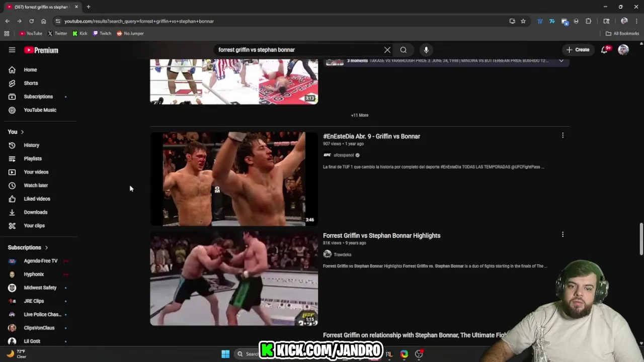Open the No Jumper bookmark
644x362 pixels.
[x=130, y=33]
